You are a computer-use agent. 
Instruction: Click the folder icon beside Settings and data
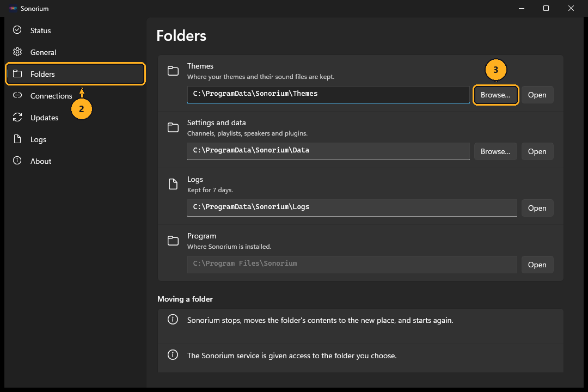point(173,127)
